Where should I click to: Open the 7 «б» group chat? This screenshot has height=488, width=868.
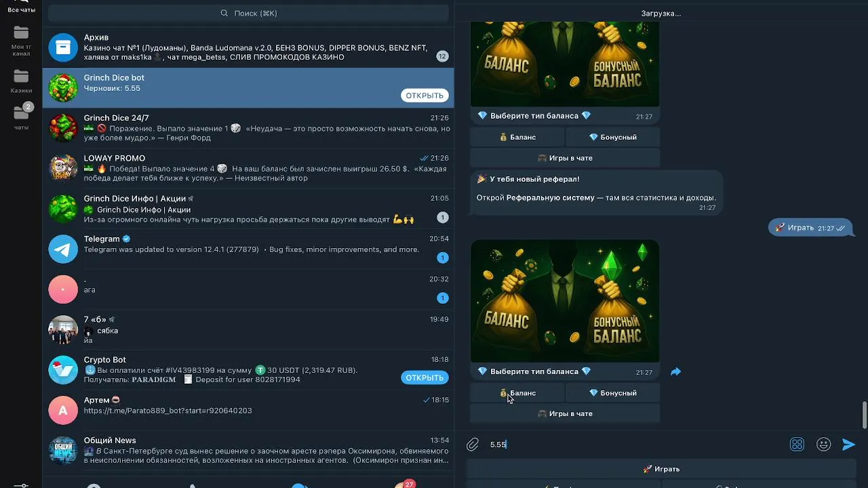(248, 329)
